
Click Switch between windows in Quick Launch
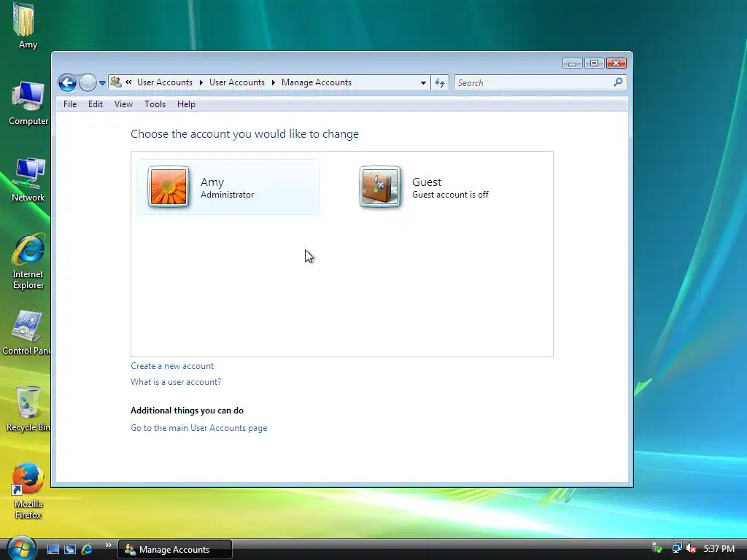click(70, 550)
